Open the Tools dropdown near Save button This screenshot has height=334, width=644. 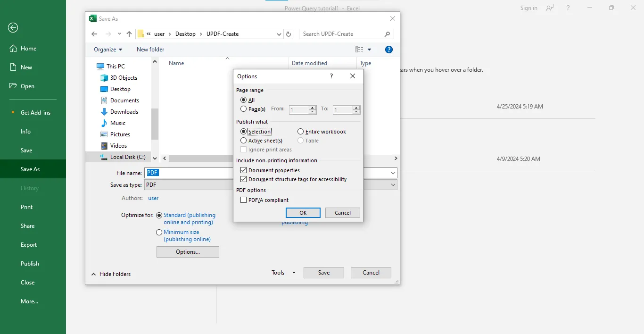[x=282, y=272]
